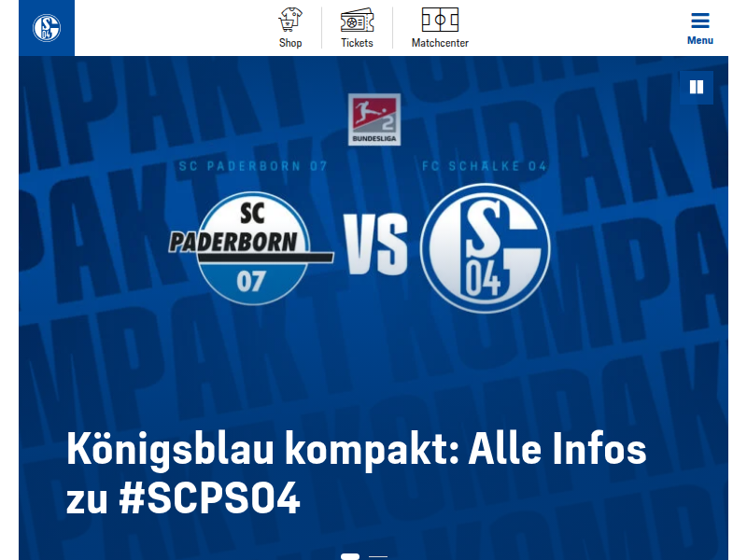Open the Menu label text

tap(699, 40)
